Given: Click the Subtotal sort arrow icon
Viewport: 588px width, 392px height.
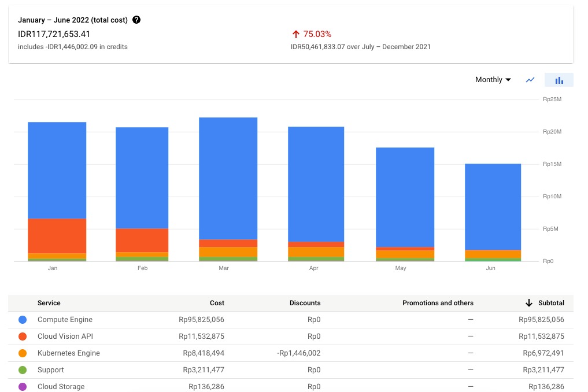Looking at the screenshot, I should point(528,303).
